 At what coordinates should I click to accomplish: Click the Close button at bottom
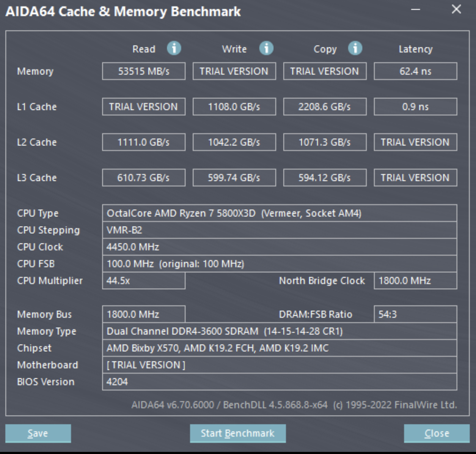[437, 433]
